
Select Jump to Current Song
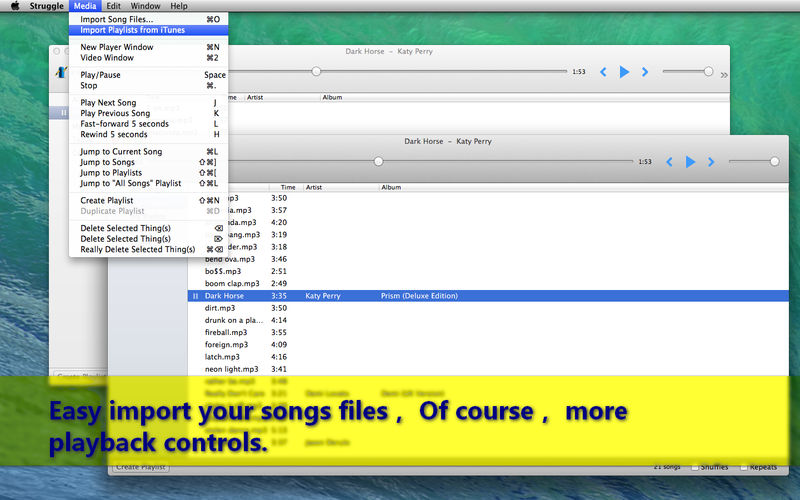click(x=148, y=152)
